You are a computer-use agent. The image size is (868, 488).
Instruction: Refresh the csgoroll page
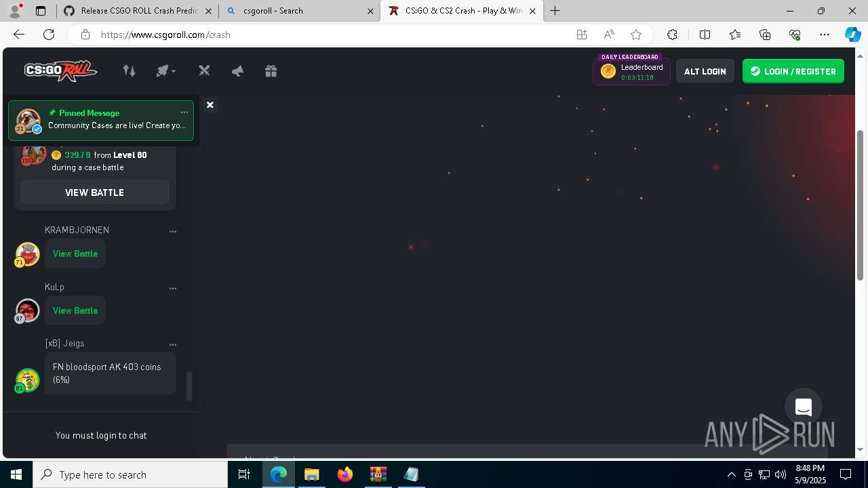click(49, 35)
